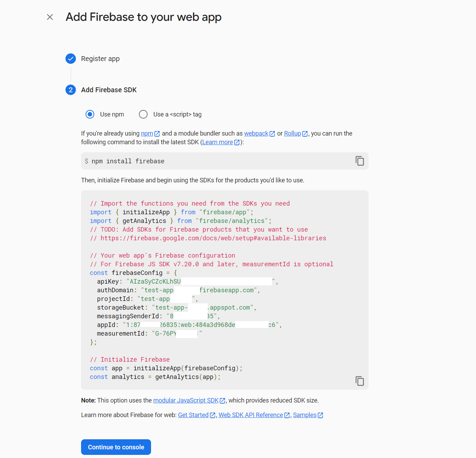Select the Use npm radio option
This screenshot has width=476, height=458.
(x=90, y=114)
